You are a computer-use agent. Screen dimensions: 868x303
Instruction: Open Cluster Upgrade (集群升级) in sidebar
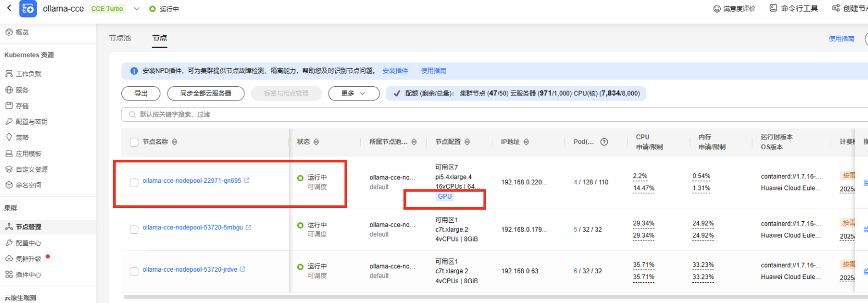23,259
